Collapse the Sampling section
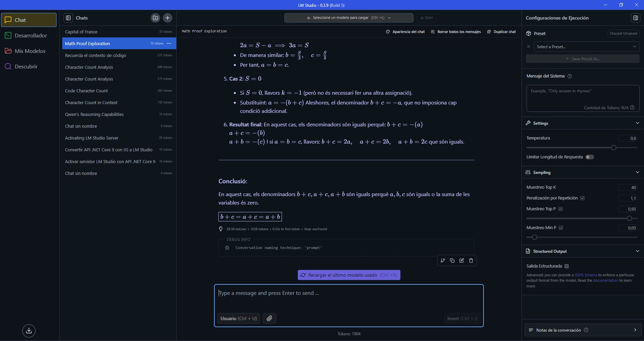 point(637,173)
